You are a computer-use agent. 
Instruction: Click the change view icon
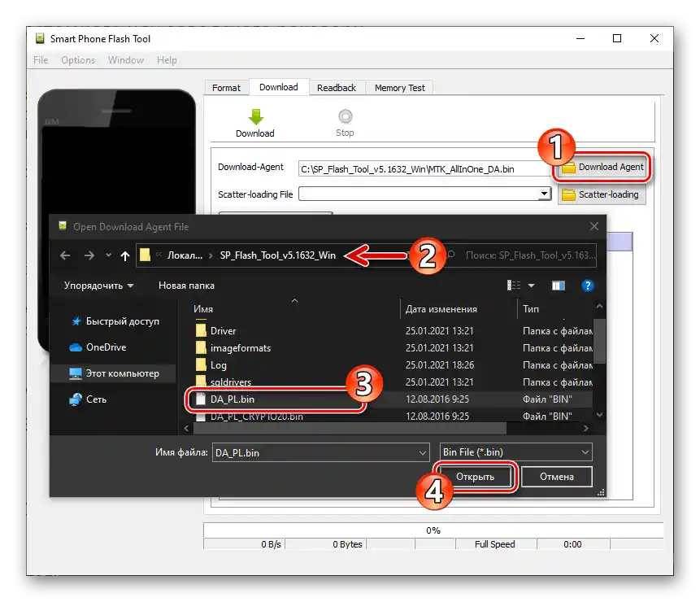point(514,286)
